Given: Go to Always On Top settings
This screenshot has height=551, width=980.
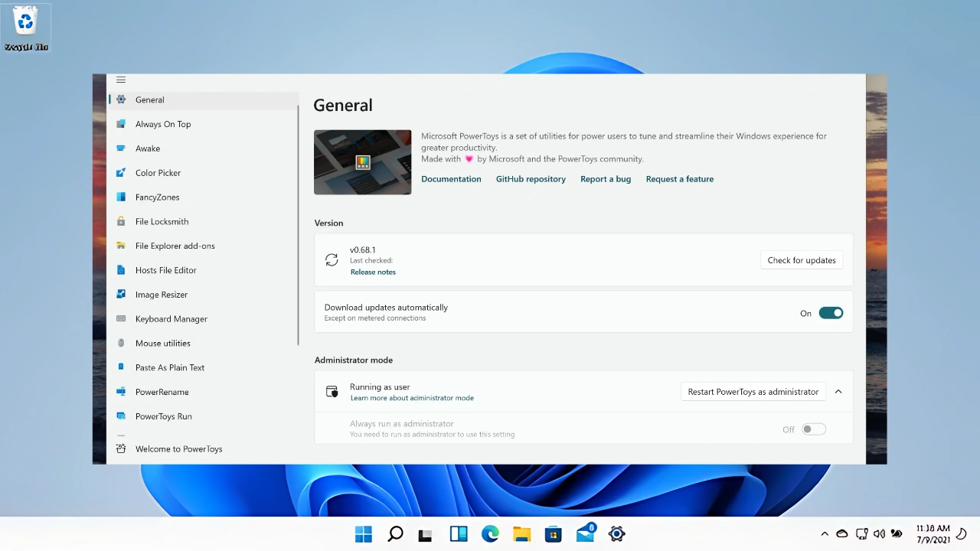Looking at the screenshot, I should click(x=203, y=124).
